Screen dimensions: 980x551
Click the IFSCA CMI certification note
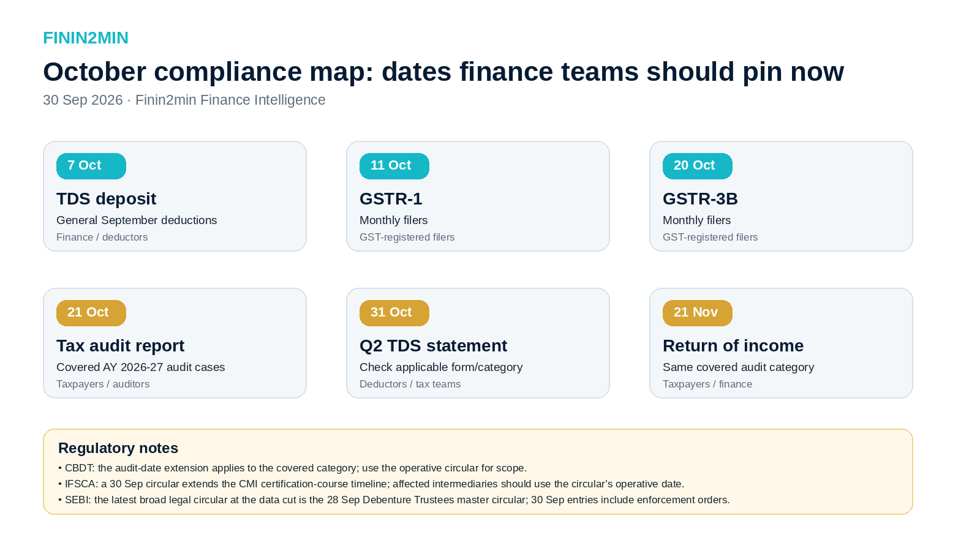pyautogui.click(x=371, y=484)
